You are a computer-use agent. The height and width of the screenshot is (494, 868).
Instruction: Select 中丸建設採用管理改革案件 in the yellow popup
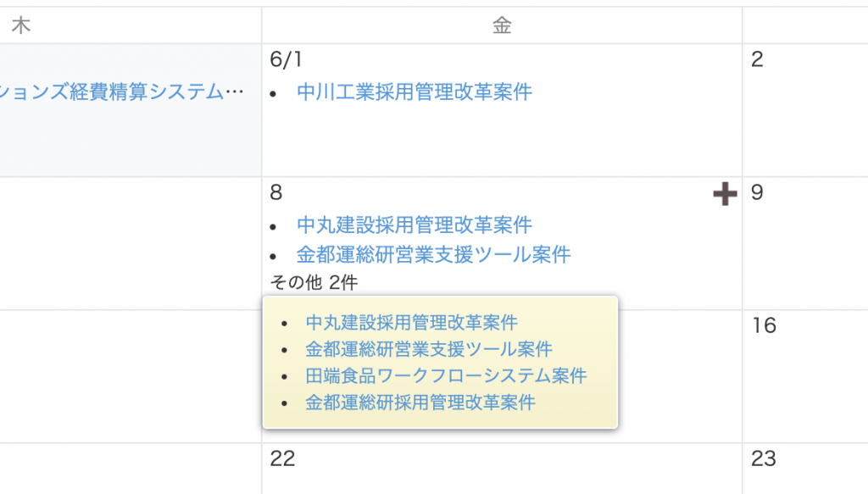coord(411,323)
